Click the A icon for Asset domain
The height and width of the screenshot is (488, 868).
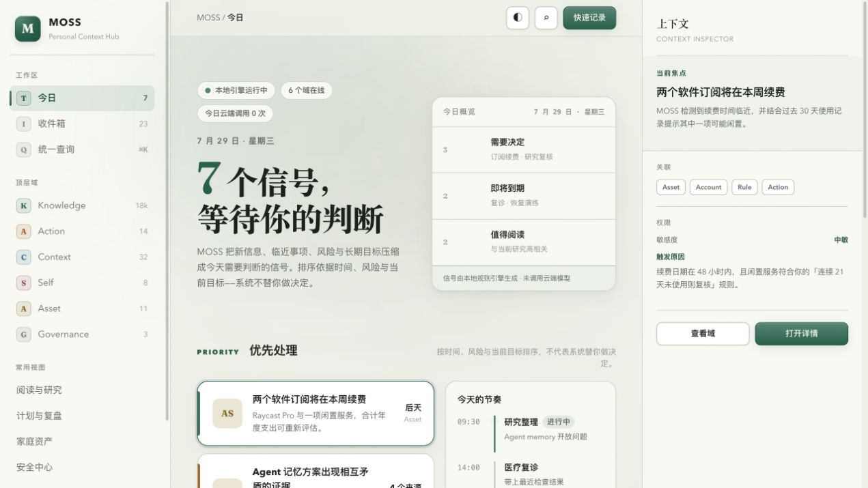coord(24,308)
